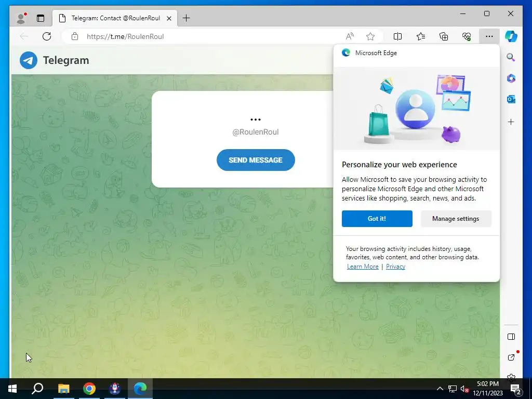Add a sidebar app with plus

511,122
